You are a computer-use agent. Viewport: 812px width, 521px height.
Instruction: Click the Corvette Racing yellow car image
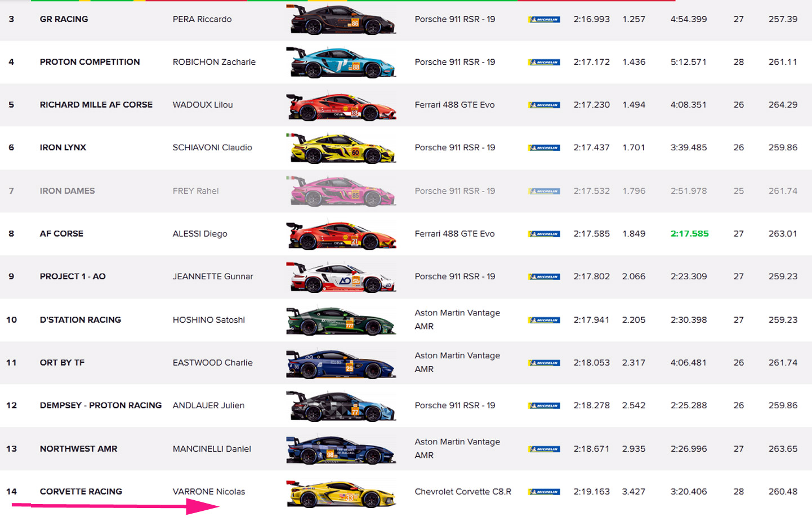[341, 493]
